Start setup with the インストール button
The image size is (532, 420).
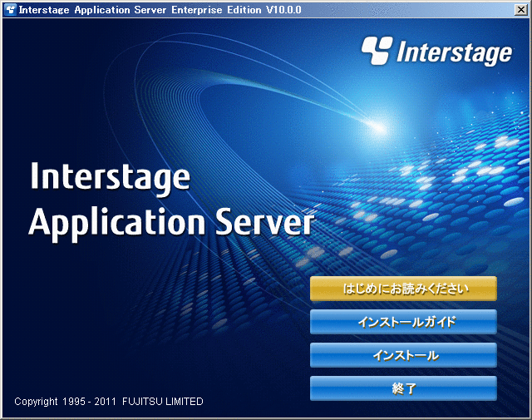[x=403, y=355]
